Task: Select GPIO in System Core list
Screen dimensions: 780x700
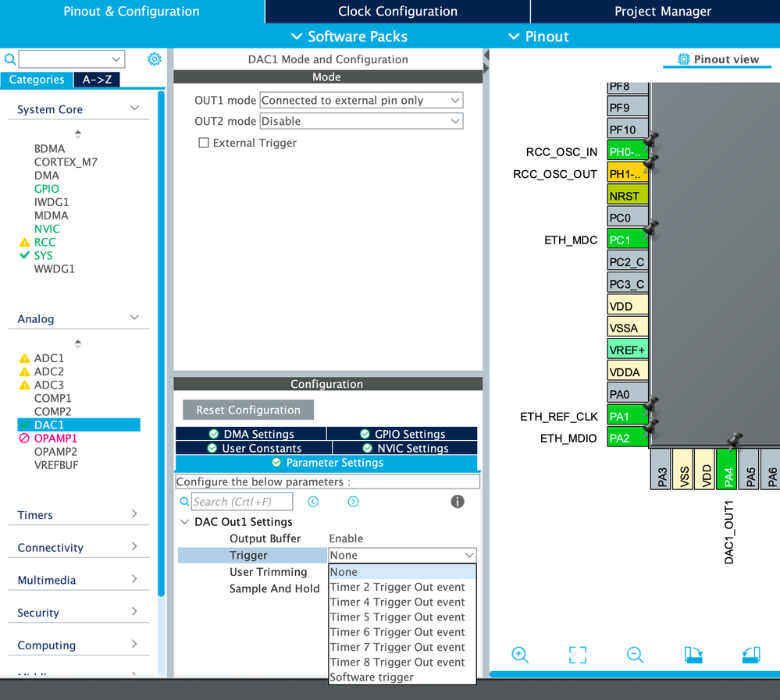Action: coord(47,189)
